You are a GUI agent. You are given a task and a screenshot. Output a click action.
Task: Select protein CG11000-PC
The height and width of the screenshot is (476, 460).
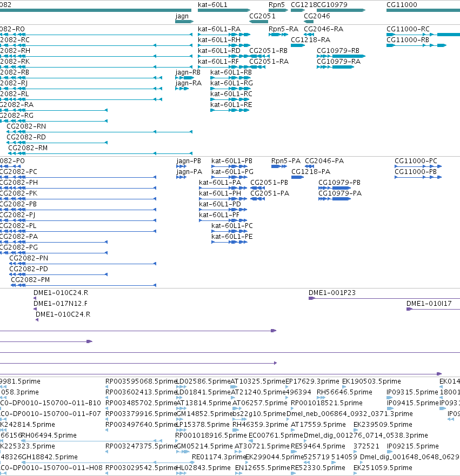(x=418, y=166)
